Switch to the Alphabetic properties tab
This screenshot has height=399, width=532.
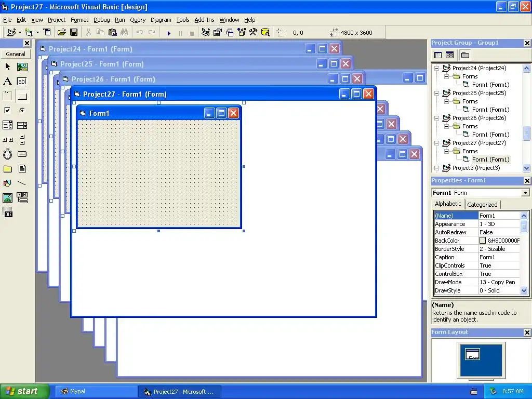point(448,204)
